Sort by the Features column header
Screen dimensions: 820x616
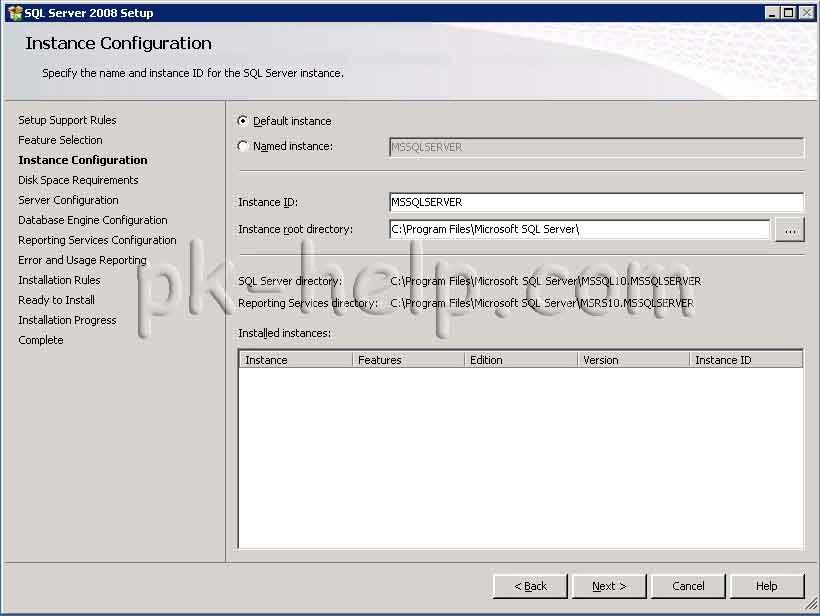408,360
